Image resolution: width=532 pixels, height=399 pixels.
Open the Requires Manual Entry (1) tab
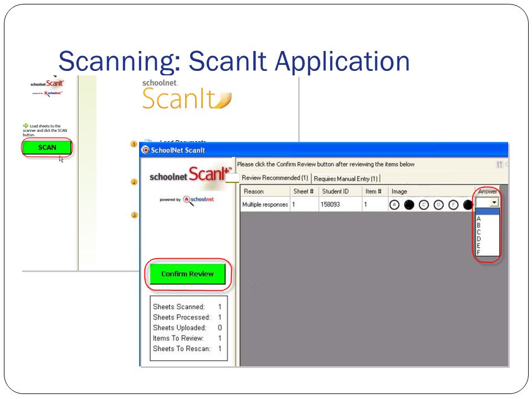(x=345, y=178)
